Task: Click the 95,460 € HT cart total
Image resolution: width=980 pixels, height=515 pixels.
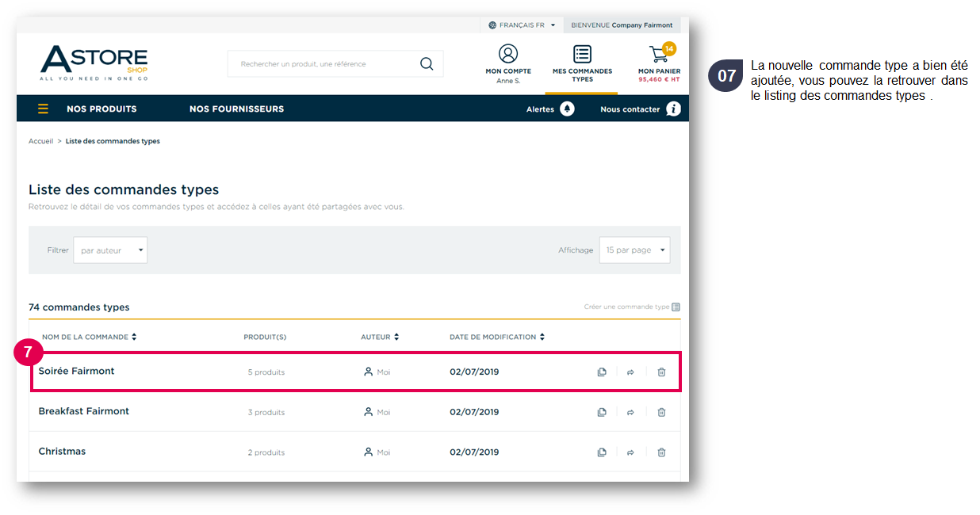Action: click(x=659, y=79)
